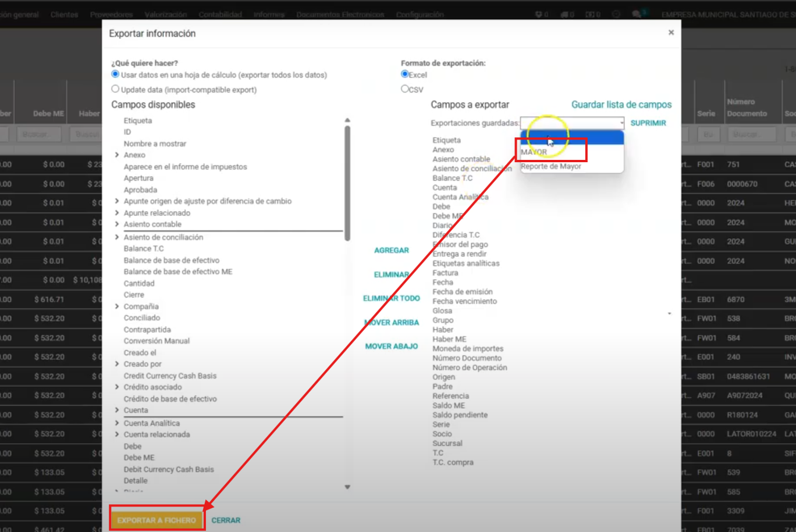Screen dimensions: 796x532
Task: Choose Reporte de Mayor saved export
Action: [550, 166]
